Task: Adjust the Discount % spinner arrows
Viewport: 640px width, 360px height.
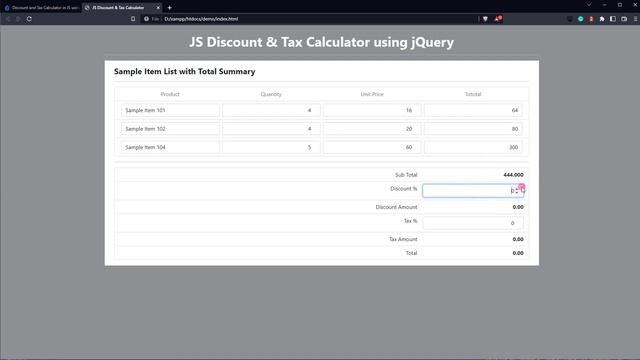Action: click(x=517, y=191)
